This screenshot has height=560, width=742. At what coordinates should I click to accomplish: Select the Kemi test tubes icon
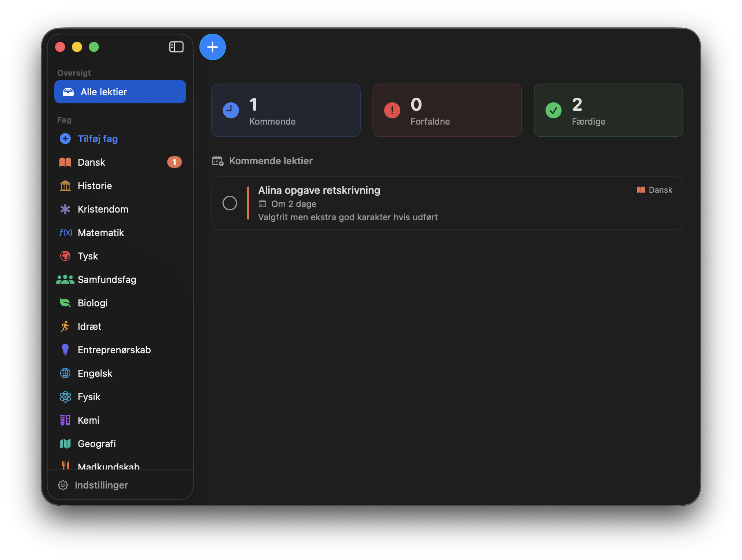[x=65, y=420]
